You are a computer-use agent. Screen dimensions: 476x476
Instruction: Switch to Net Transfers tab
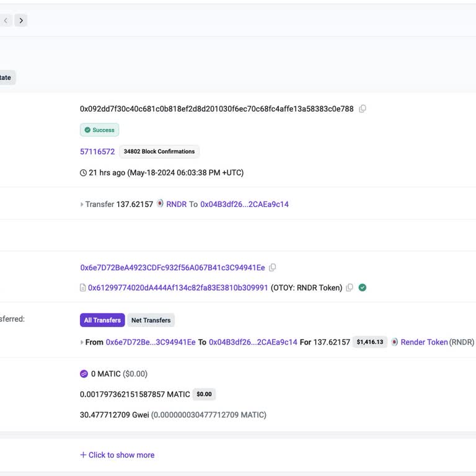click(151, 320)
